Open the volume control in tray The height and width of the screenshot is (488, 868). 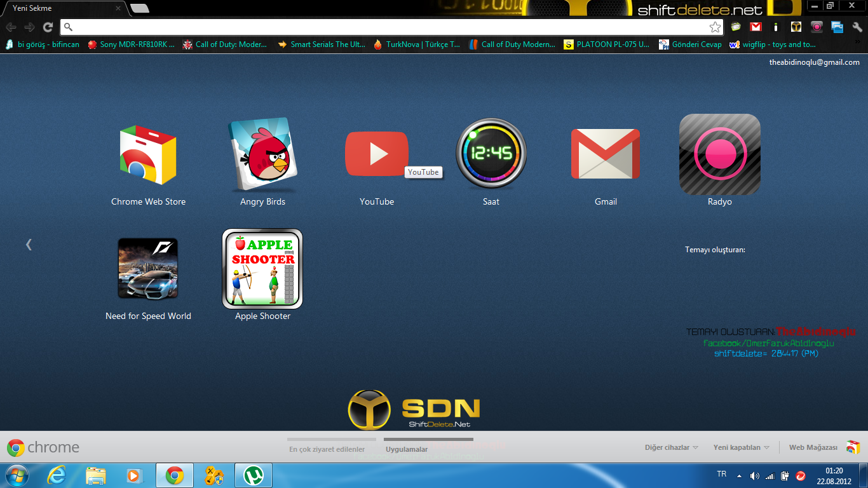[x=754, y=475]
